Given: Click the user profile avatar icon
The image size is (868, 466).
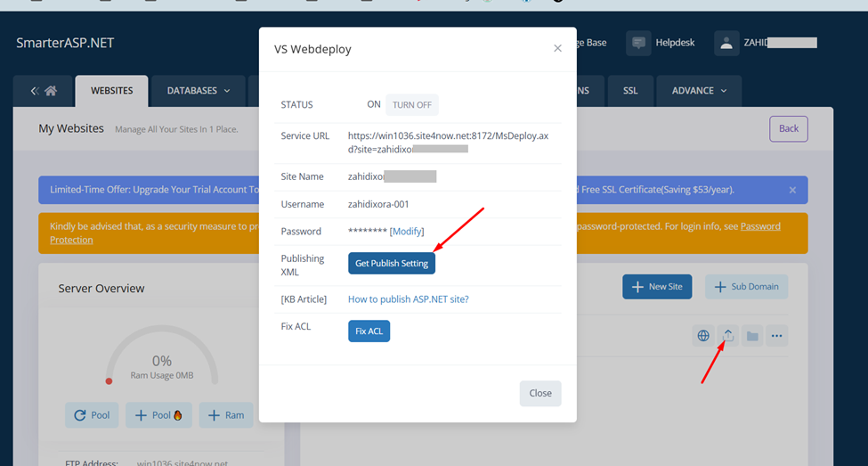Looking at the screenshot, I should [726, 43].
